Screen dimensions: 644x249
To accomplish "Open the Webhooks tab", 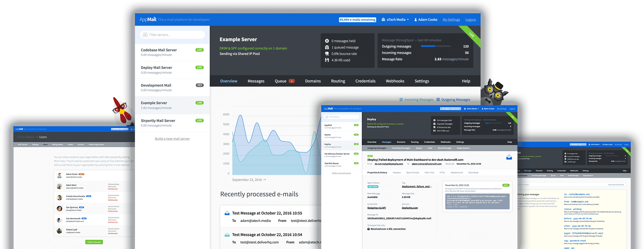I will 395,81.
